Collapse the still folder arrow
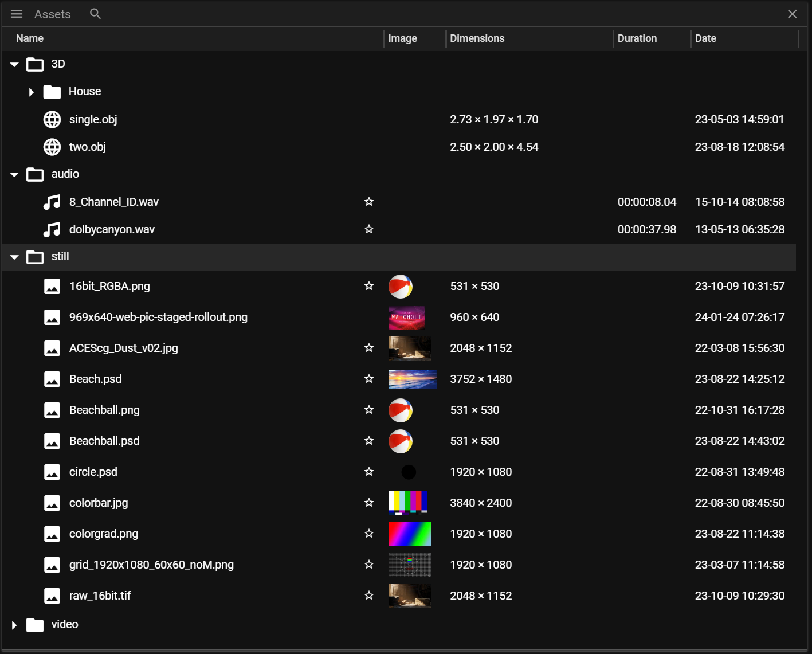This screenshot has width=812, height=654. tap(14, 257)
